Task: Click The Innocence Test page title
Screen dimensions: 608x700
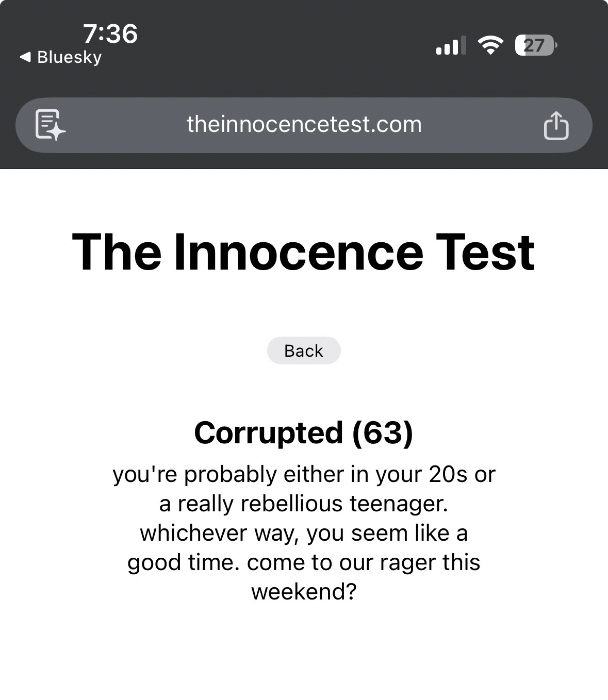Action: point(303,252)
